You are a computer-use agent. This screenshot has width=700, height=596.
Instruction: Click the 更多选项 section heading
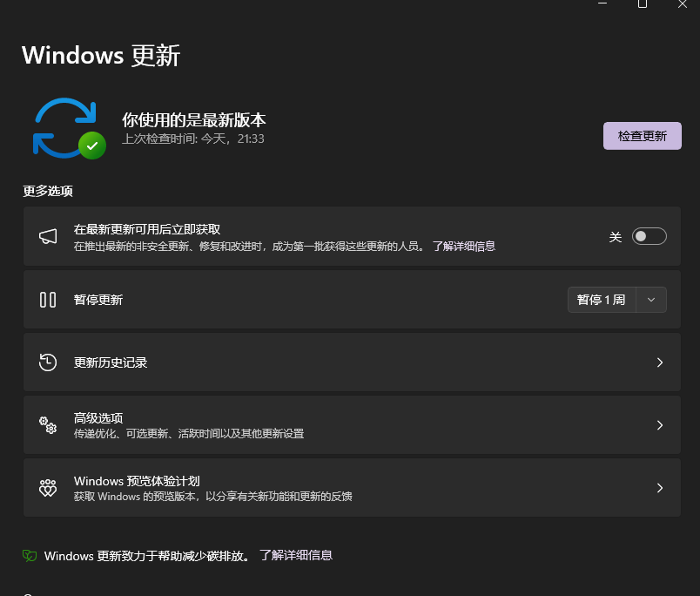point(48,191)
